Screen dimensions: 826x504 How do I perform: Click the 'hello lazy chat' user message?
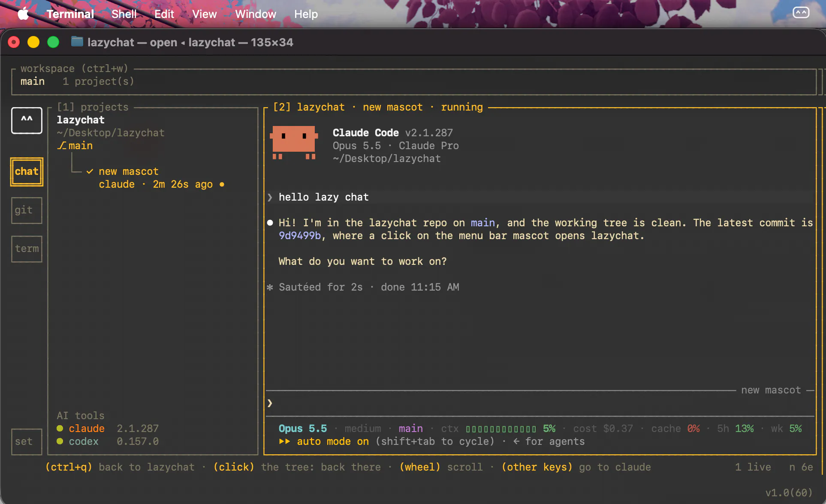(324, 197)
